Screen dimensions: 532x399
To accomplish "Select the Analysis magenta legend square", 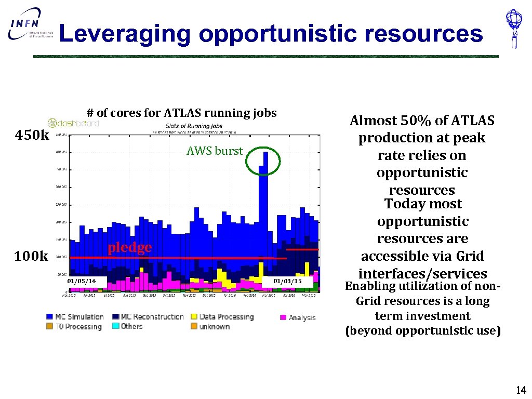I will pyautogui.click(x=283, y=316).
